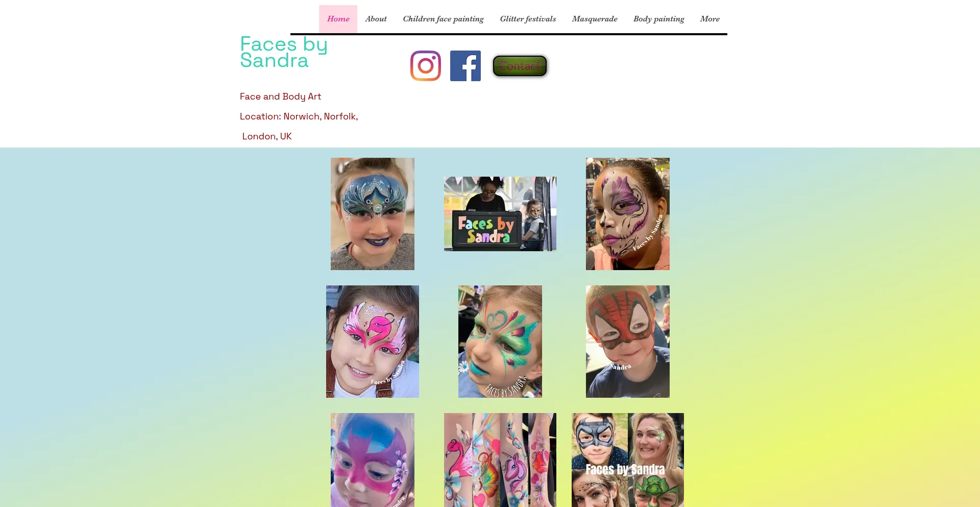Image resolution: width=980 pixels, height=507 pixels.
Task: Open the Glitter festivals menu item
Action: (x=528, y=19)
